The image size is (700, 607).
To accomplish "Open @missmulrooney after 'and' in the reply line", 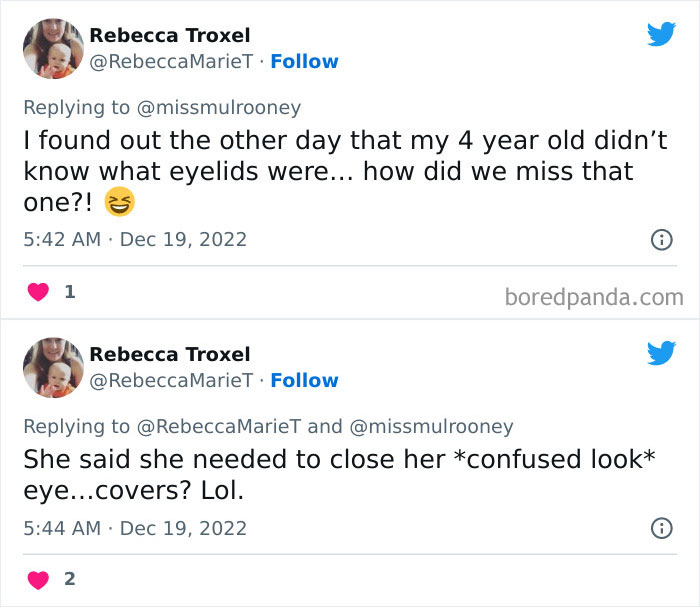I will coord(431,426).
